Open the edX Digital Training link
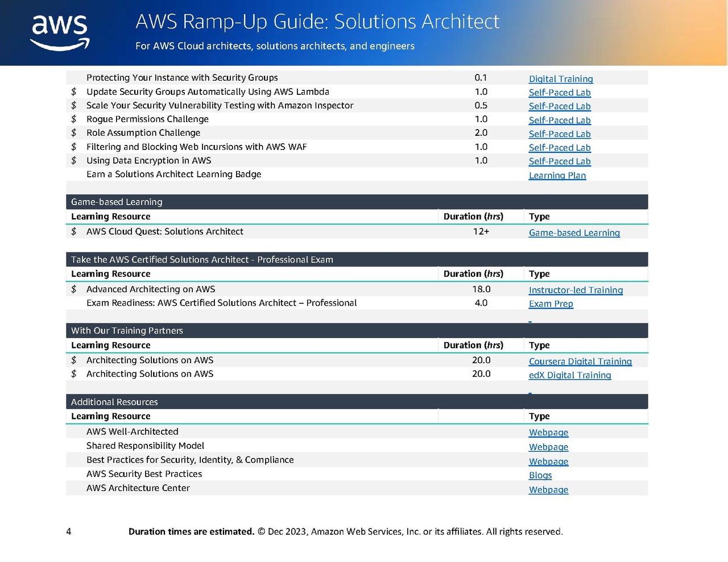 click(x=570, y=375)
